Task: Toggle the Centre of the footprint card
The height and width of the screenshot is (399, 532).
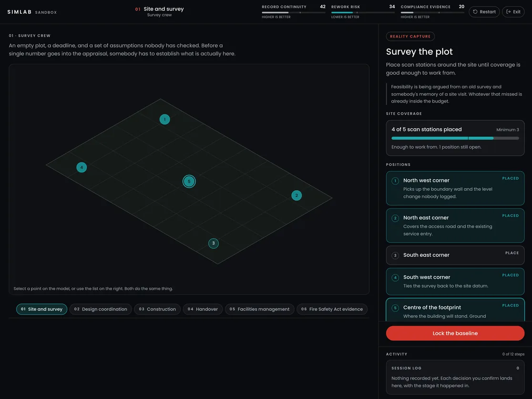Action: pos(455,310)
